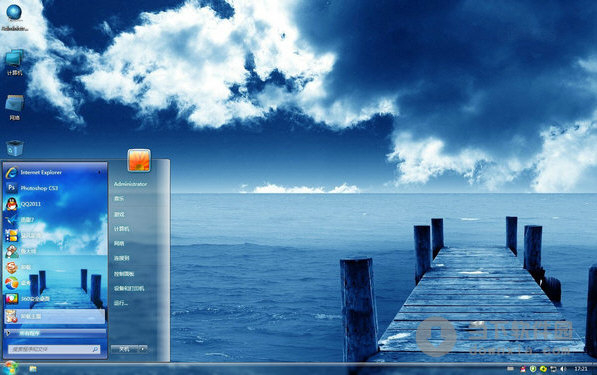Viewport: 597px width, 375px height.
Task: Select the Computer (计算机) desktop icon
Action: click(14, 63)
